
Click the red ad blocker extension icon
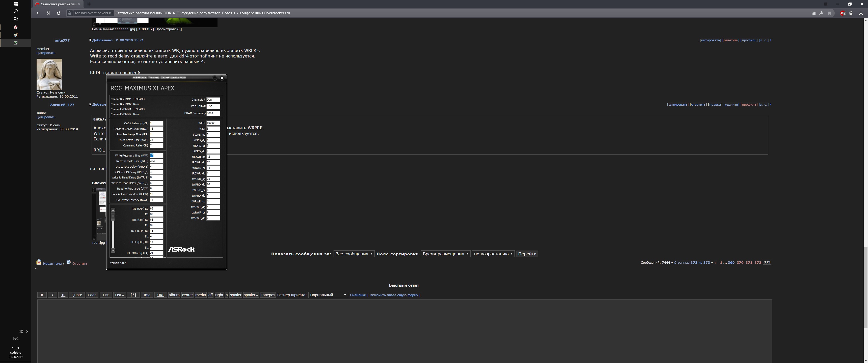click(x=843, y=13)
